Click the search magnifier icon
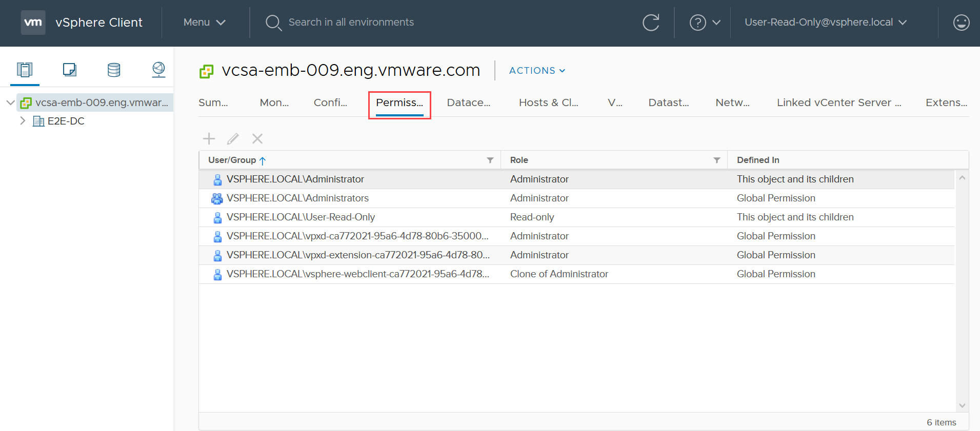This screenshot has width=980, height=431. [x=273, y=23]
